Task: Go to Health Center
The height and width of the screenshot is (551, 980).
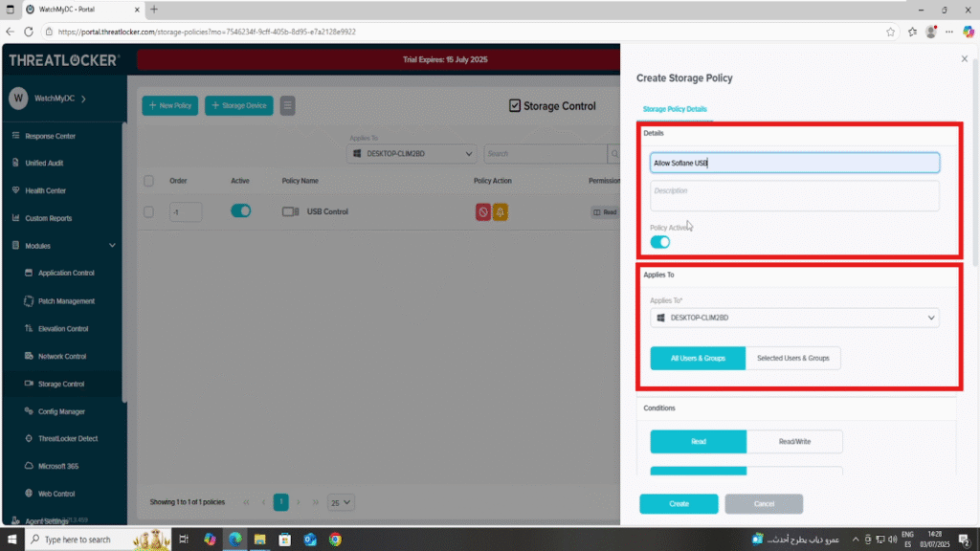Action: click(45, 190)
